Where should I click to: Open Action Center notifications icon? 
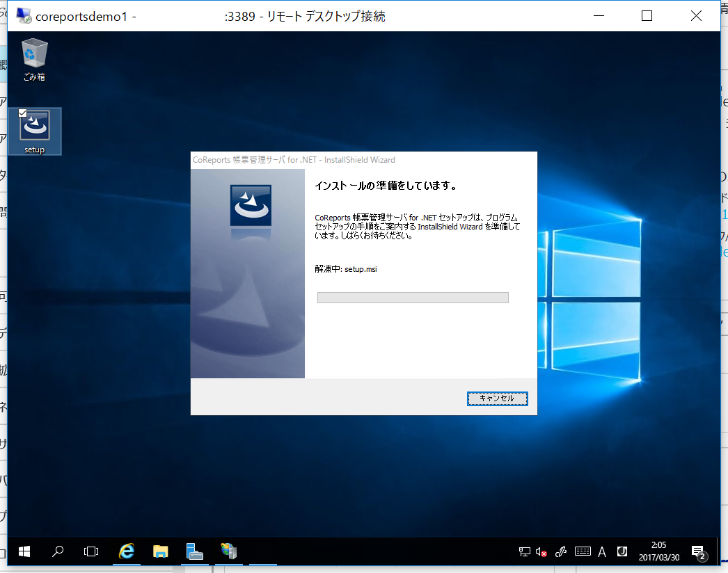[x=699, y=552]
